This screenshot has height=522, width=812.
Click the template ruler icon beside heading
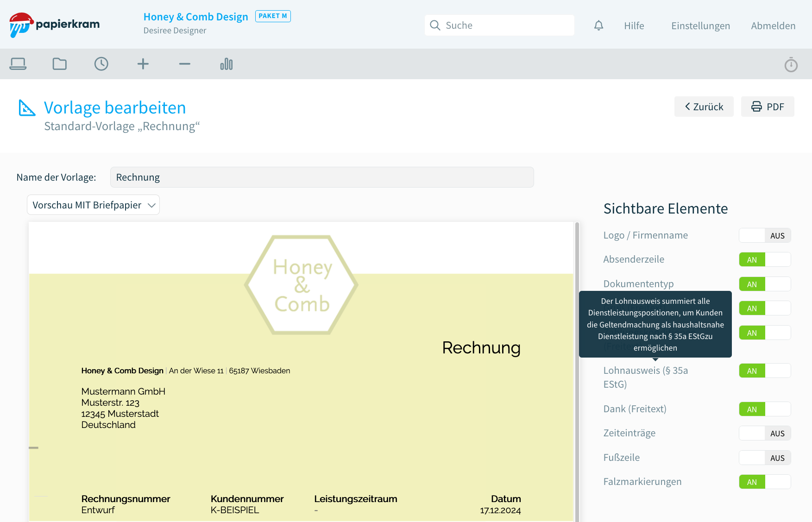click(x=27, y=108)
